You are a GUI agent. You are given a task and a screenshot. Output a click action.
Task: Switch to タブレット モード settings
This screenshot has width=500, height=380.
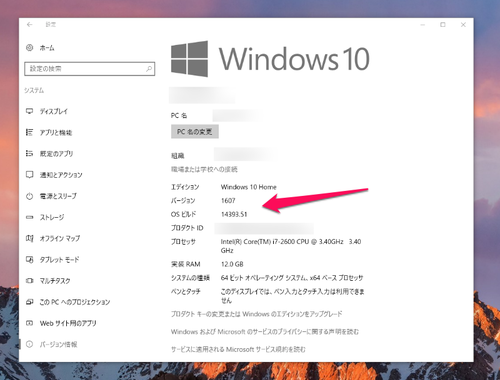pyautogui.click(x=59, y=260)
